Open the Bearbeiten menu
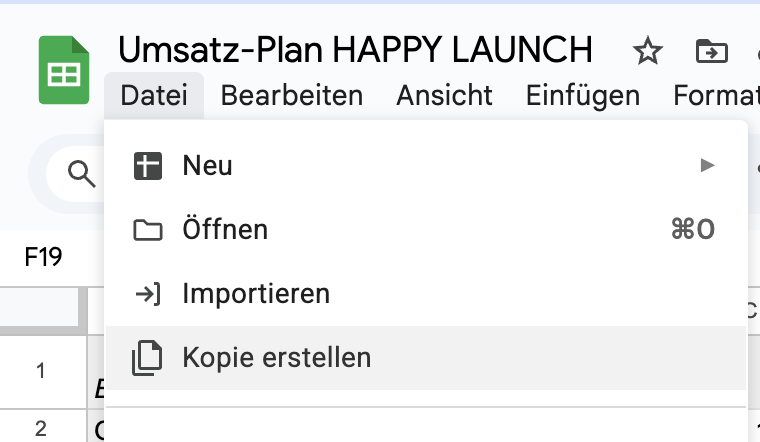Viewport: 760px width, 442px height. tap(291, 96)
